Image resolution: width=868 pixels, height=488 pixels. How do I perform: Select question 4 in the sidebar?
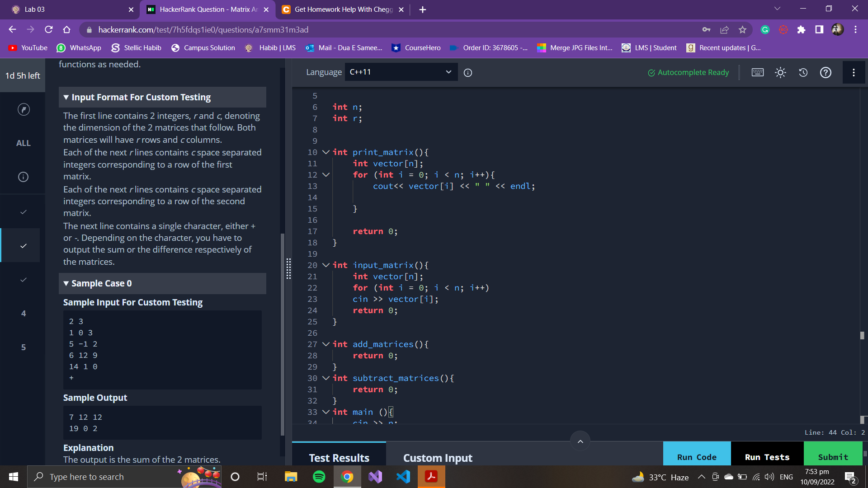click(24, 313)
